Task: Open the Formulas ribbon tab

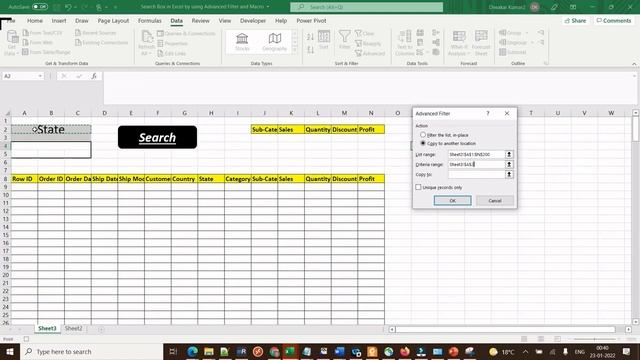Action: (x=149, y=20)
